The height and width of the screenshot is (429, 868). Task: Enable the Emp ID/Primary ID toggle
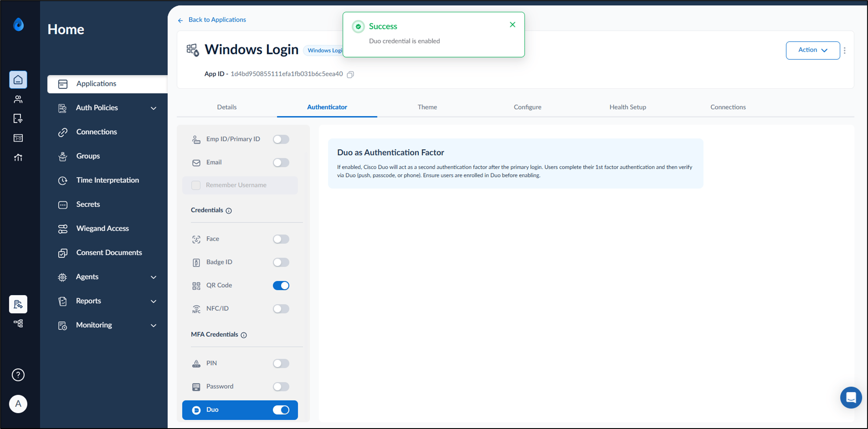(281, 139)
